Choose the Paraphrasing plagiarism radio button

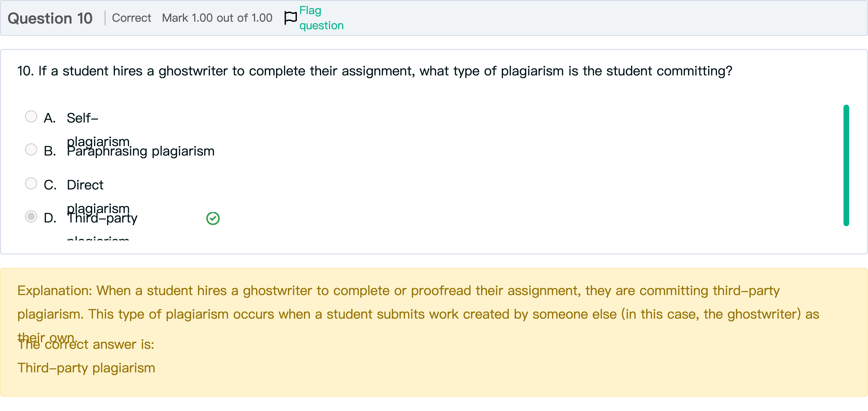tap(31, 149)
